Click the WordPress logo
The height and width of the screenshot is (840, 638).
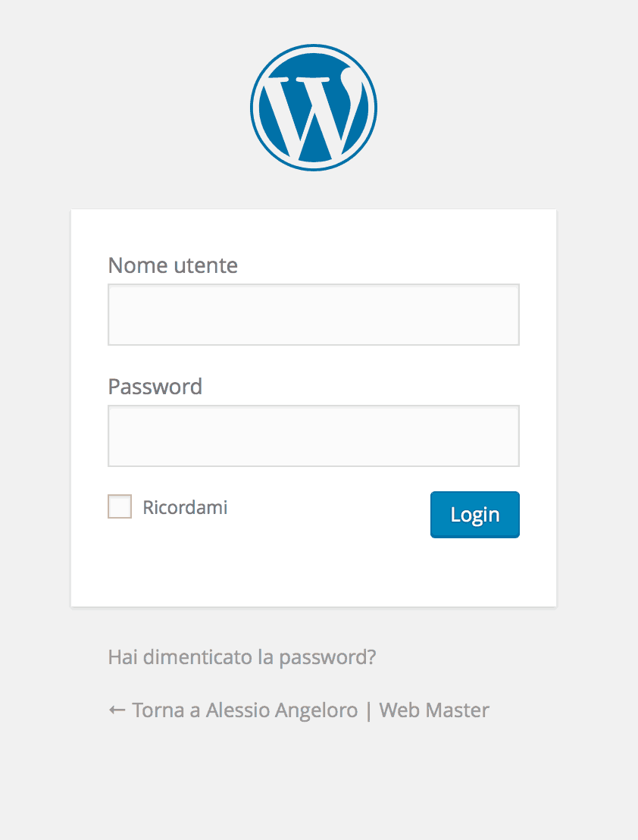tap(313, 107)
